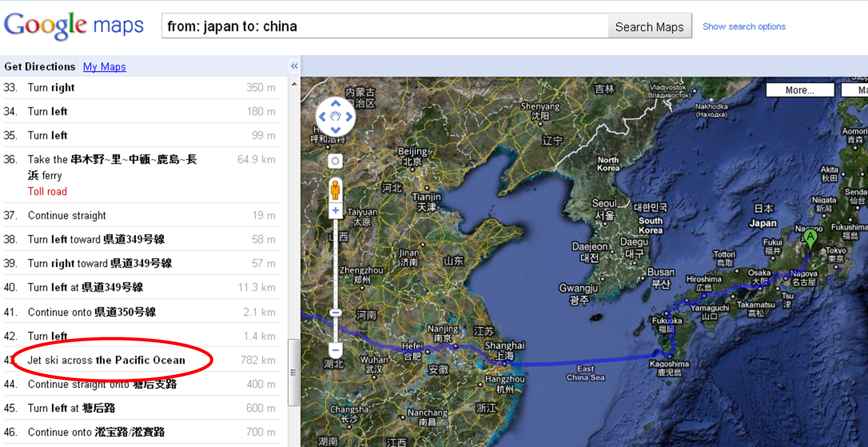Click the directions list scrollbar up arrow
Image resolution: width=868 pixels, height=447 pixels.
coord(294,84)
